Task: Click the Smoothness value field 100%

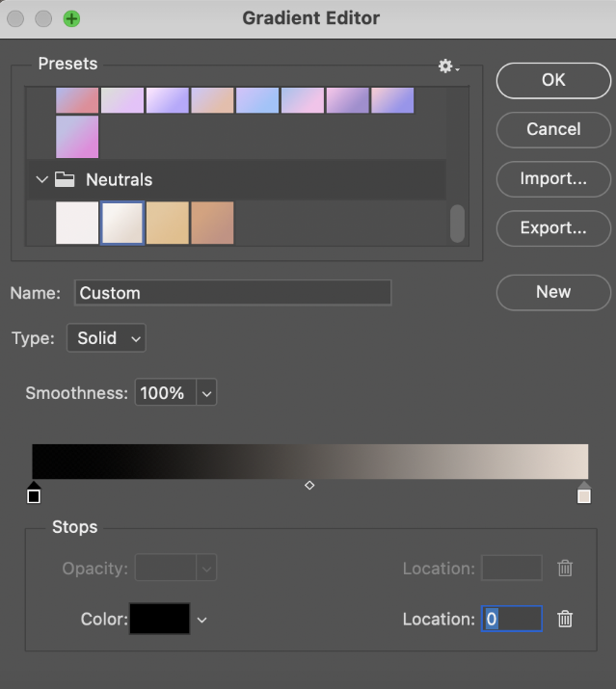Action: pos(165,392)
